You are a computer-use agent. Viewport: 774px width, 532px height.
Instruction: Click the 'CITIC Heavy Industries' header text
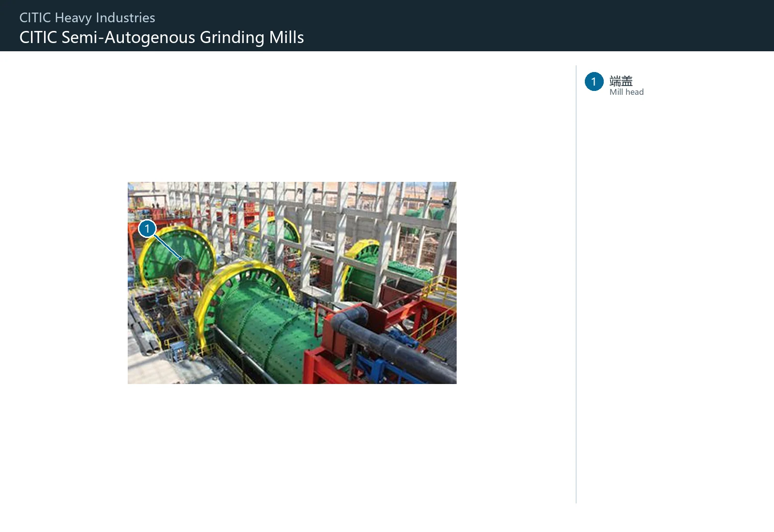click(87, 18)
